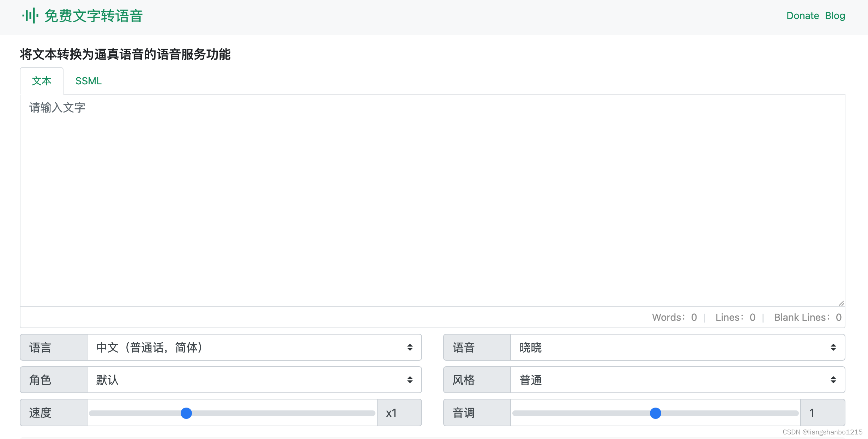This screenshot has height=439, width=868.
Task: Click the textarea resize handle corner
Action: pos(841,303)
